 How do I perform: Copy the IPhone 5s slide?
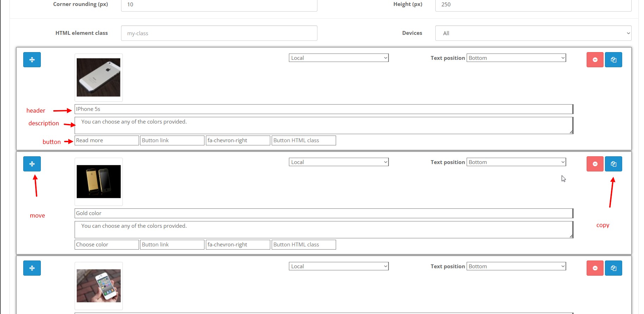click(613, 60)
